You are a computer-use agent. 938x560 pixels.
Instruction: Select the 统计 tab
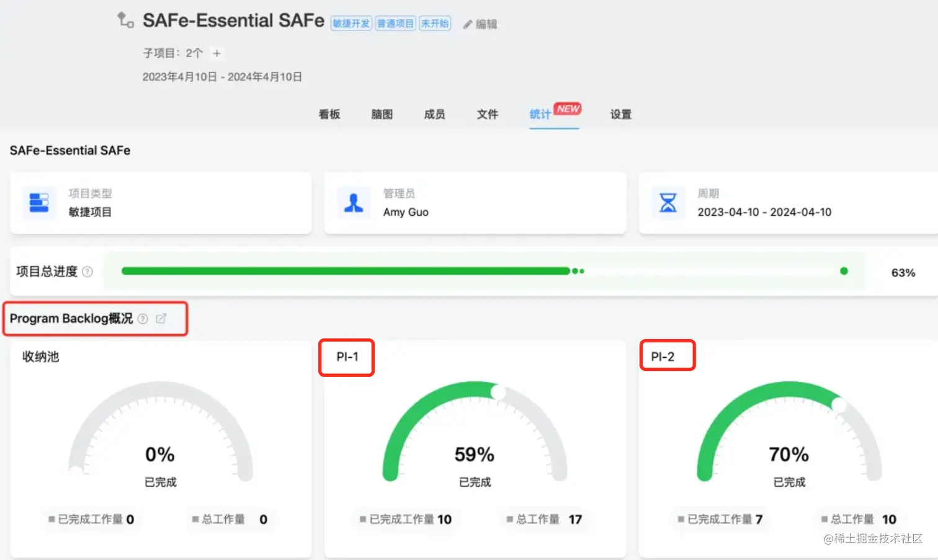click(x=540, y=114)
